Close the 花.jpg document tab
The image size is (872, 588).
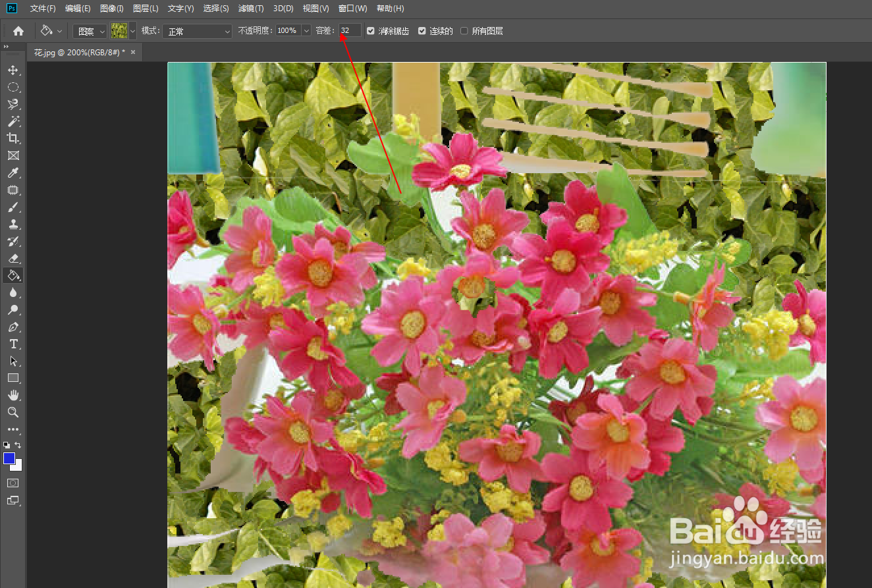pyautogui.click(x=133, y=52)
